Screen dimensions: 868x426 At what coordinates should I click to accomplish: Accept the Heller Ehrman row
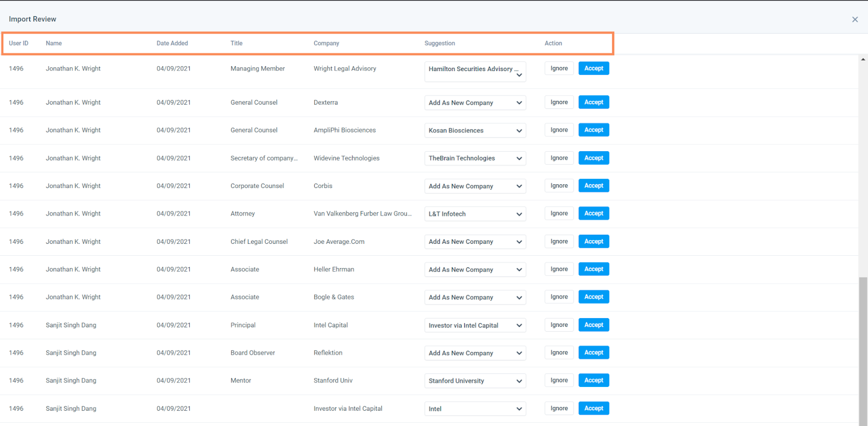(x=593, y=269)
